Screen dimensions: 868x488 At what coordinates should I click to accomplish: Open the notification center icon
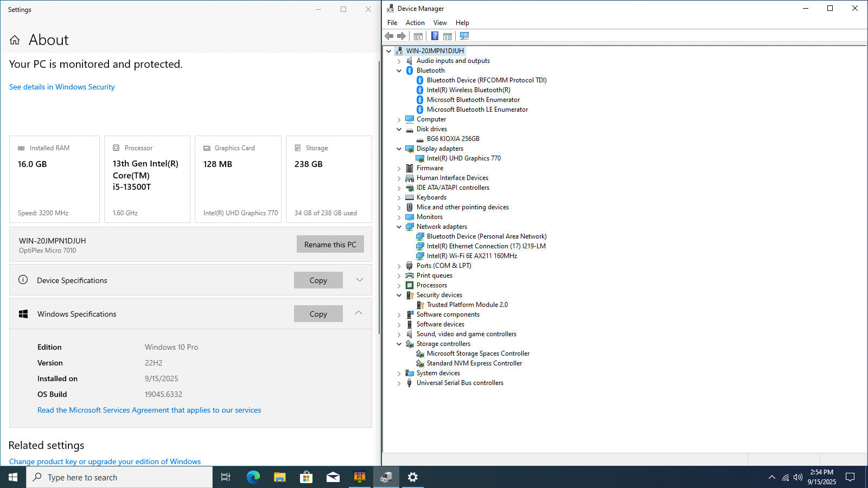[850, 477]
